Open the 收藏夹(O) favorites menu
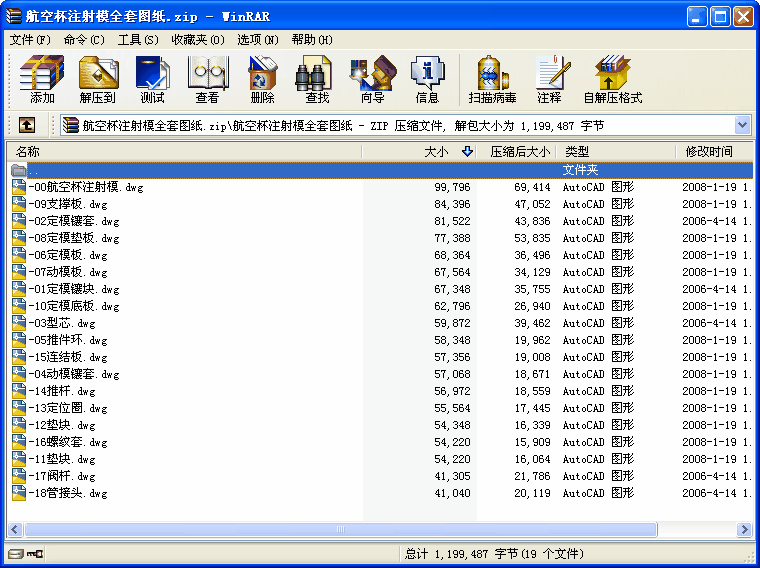The height and width of the screenshot is (568, 760). (x=197, y=40)
